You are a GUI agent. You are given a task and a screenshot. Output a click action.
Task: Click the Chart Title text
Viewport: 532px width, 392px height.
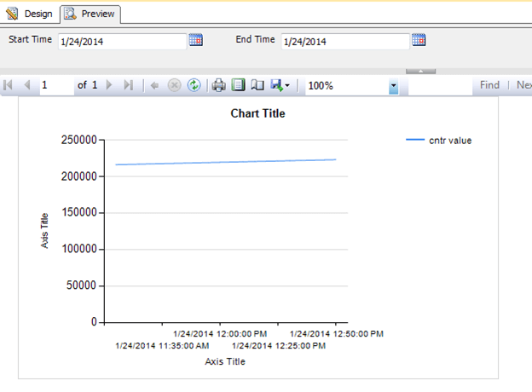(x=257, y=113)
